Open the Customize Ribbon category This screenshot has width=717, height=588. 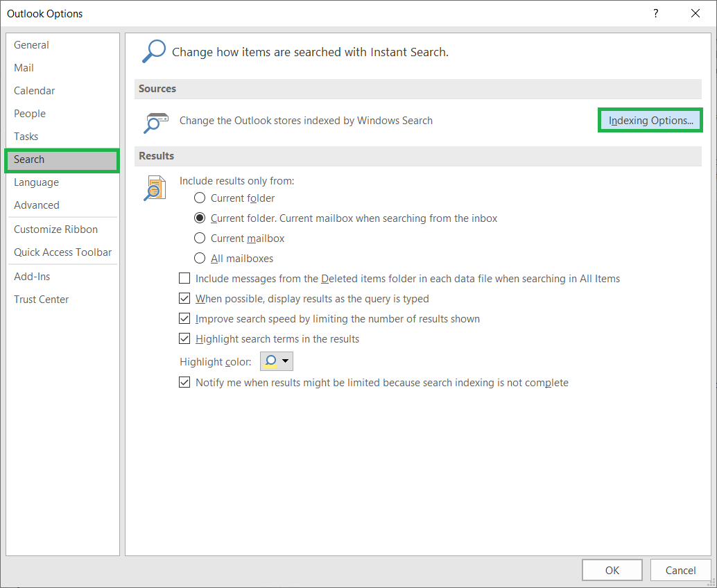coord(62,230)
